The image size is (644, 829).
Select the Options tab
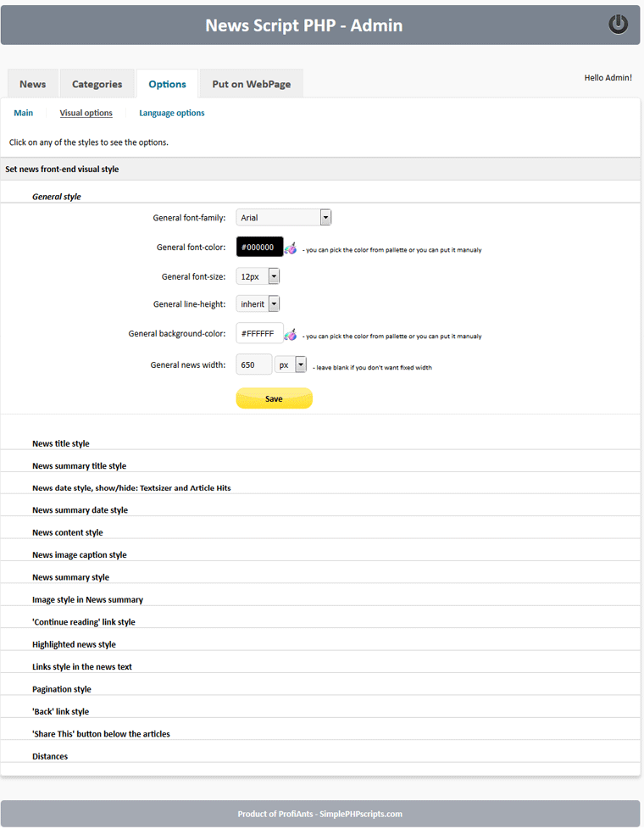click(167, 84)
